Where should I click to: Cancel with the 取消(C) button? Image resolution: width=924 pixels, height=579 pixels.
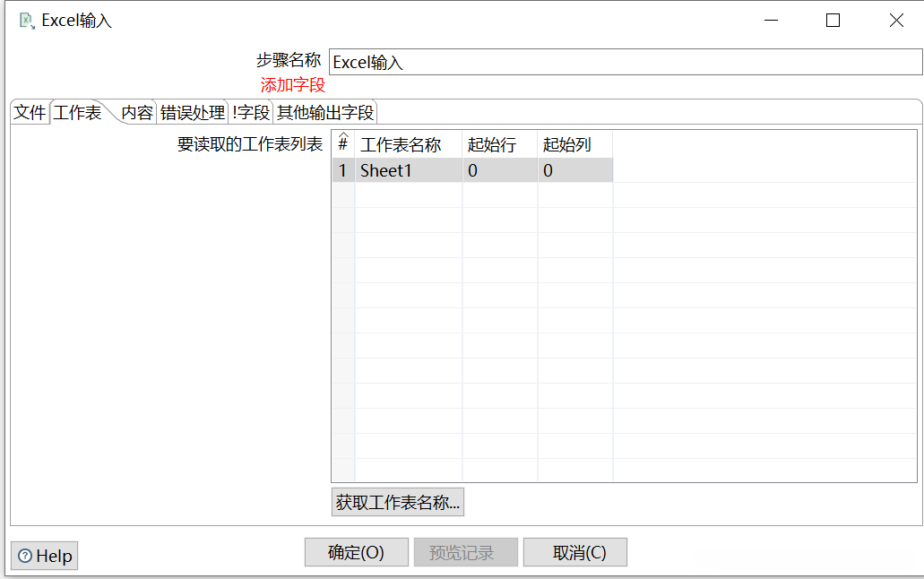575,552
